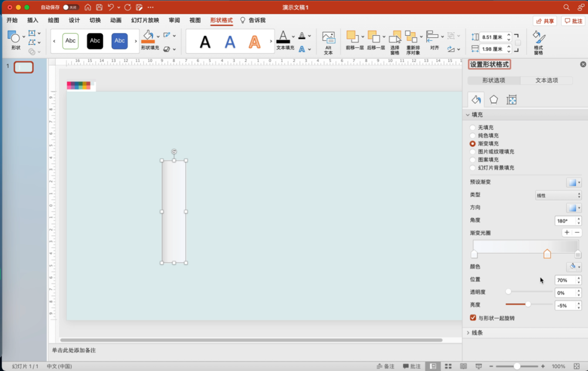Click the Redo icon
This screenshot has width=588, height=371.
click(x=127, y=7)
